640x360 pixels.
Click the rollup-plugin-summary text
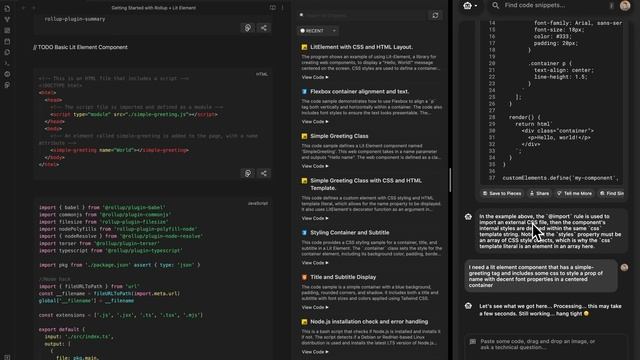[75, 19]
